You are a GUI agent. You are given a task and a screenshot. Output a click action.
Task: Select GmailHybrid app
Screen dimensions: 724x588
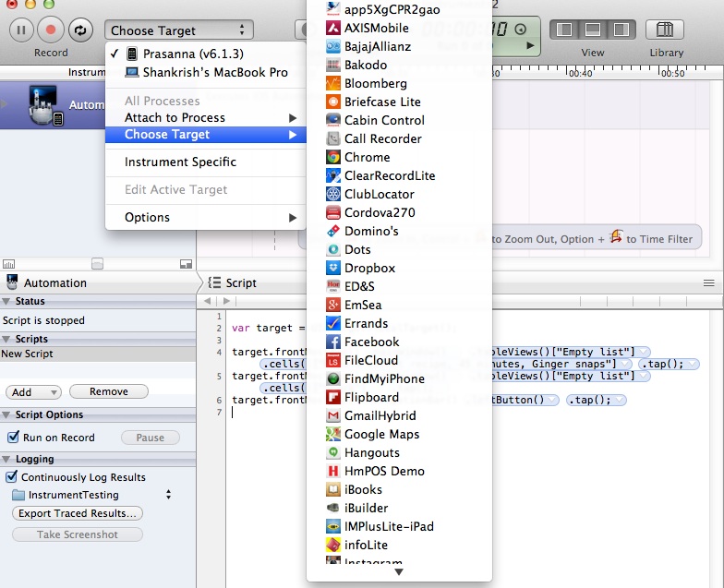399,415
